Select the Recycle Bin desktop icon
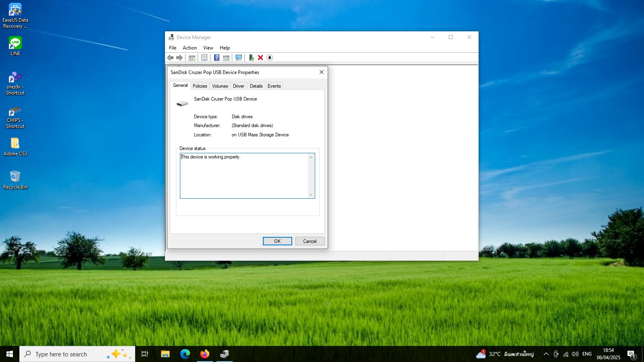Image resolution: width=644 pixels, height=362 pixels. click(15, 180)
